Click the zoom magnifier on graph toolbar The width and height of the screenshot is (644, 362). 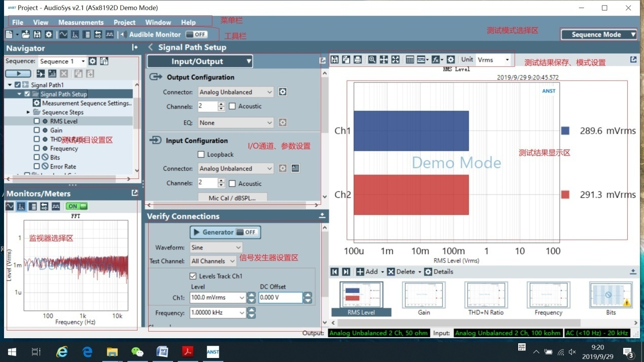click(x=372, y=59)
